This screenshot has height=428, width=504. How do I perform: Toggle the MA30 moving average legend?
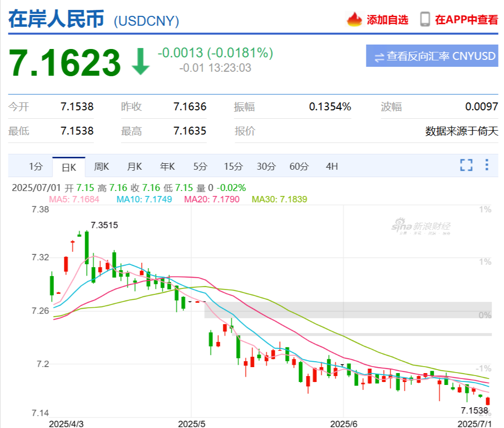coord(279,199)
